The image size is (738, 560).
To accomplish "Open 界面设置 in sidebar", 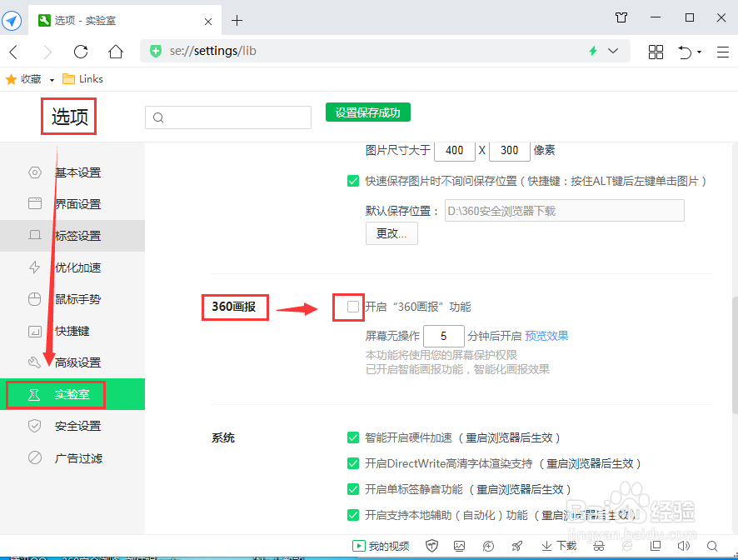I will [72, 204].
